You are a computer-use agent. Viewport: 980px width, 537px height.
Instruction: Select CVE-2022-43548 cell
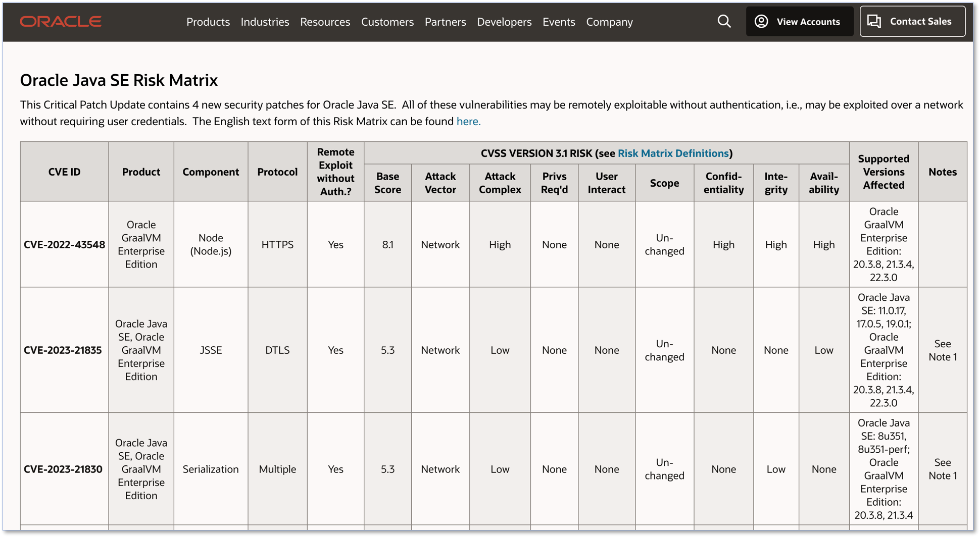pos(64,245)
